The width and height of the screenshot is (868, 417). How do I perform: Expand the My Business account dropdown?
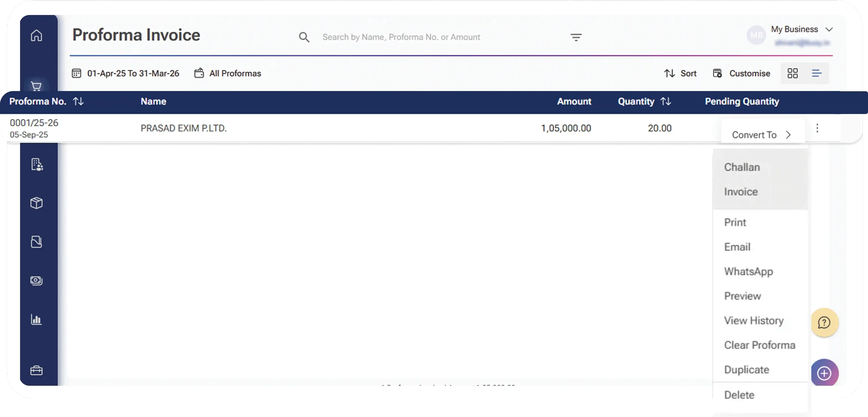tap(829, 29)
